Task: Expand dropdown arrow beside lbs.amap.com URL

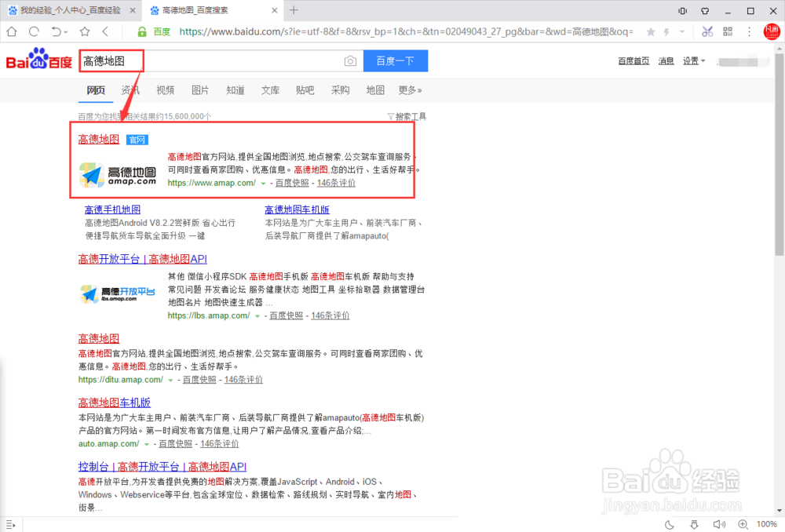Action: [x=257, y=316]
